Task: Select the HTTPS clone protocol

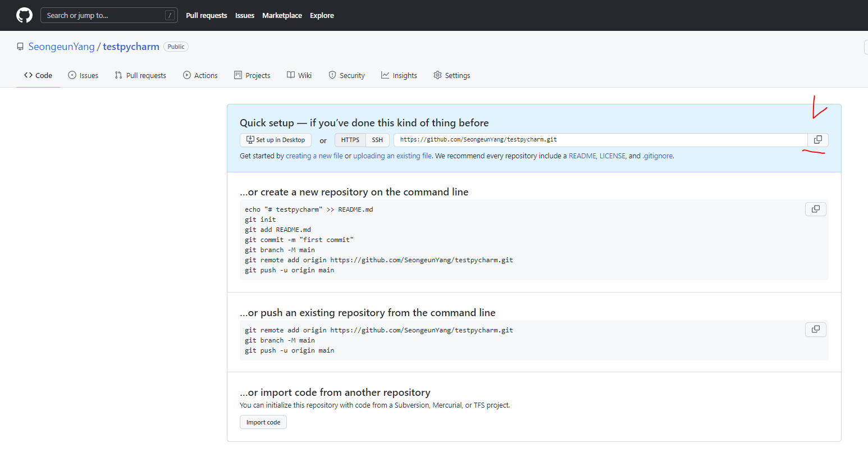Action: tap(350, 140)
